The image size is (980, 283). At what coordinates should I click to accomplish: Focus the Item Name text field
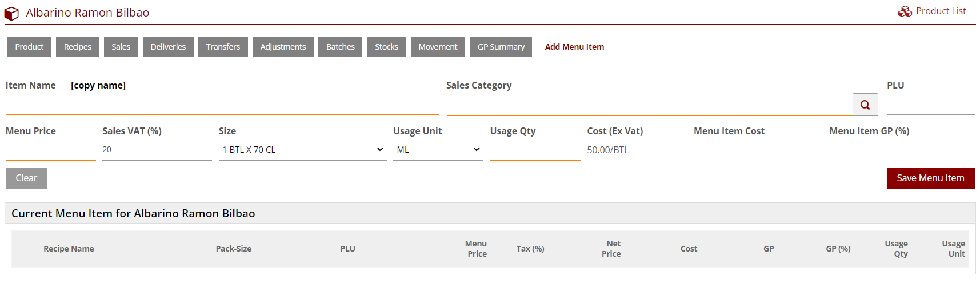222,105
